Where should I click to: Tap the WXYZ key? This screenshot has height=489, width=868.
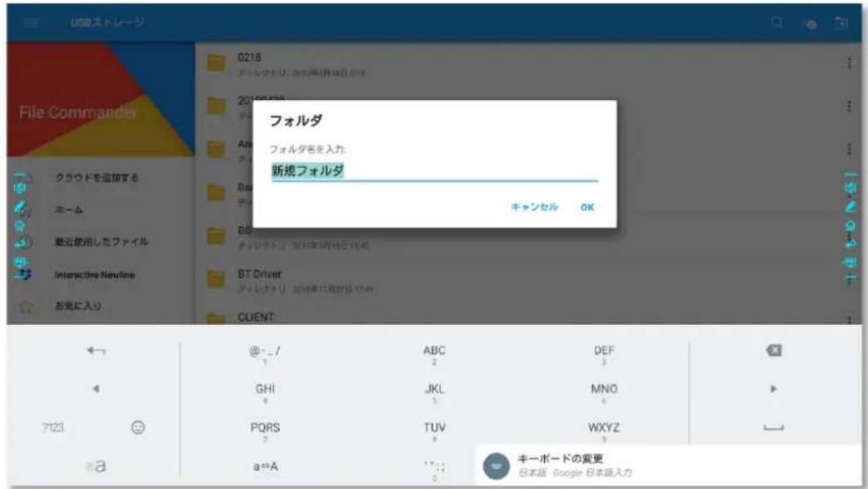point(604,432)
